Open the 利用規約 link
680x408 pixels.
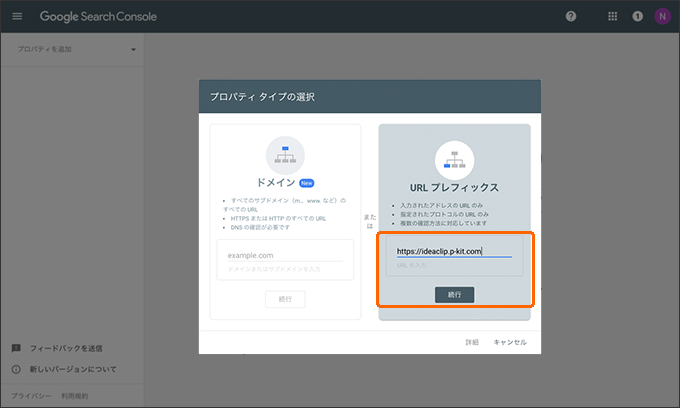[x=75, y=396]
